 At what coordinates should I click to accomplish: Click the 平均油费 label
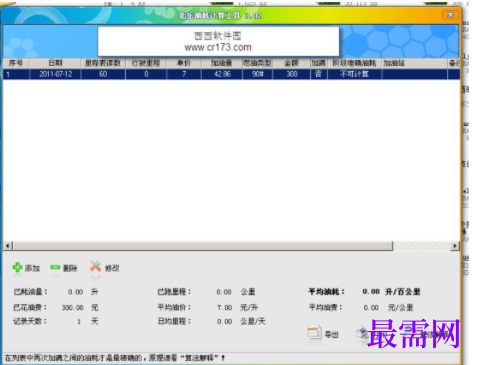[x=325, y=307]
